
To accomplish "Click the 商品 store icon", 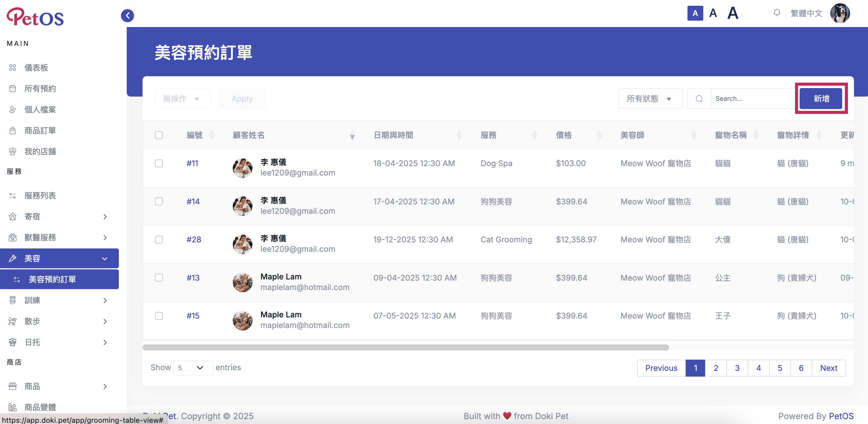I will click(12, 386).
